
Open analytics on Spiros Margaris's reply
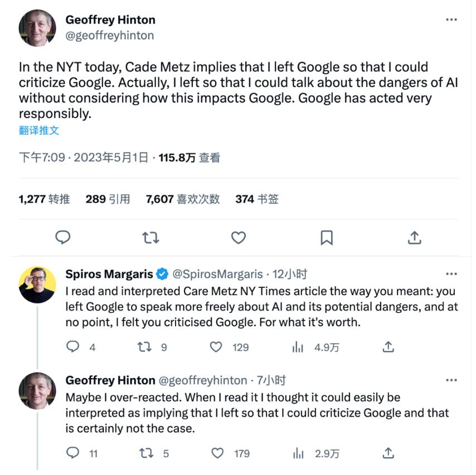[x=299, y=346]
